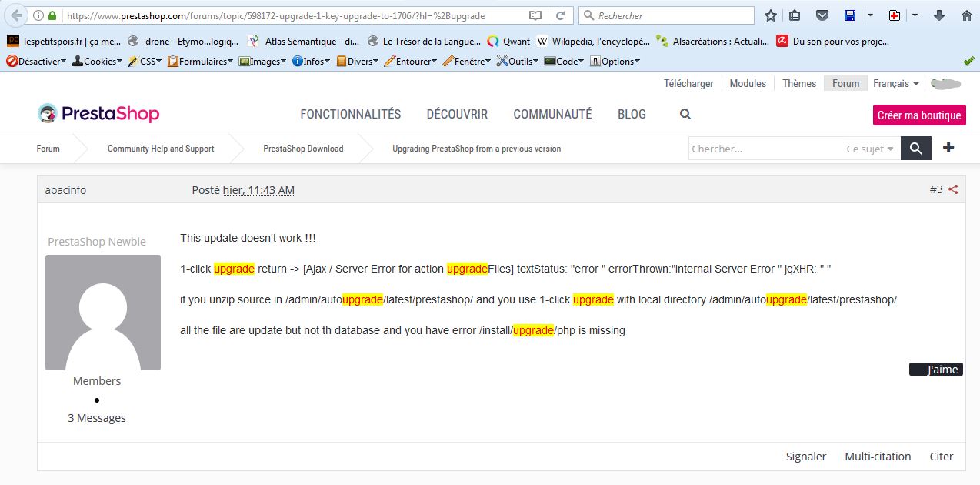Expand the 'Ce sujet' search scope dropdown

(x=870, y=149)
